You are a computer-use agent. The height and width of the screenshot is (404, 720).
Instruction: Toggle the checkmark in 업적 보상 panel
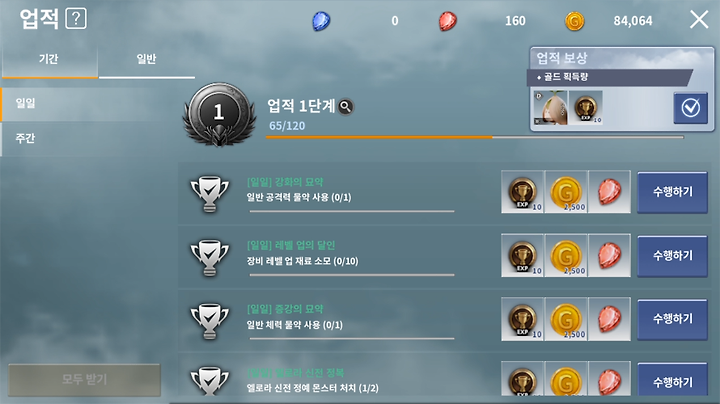tap(691, 108)
